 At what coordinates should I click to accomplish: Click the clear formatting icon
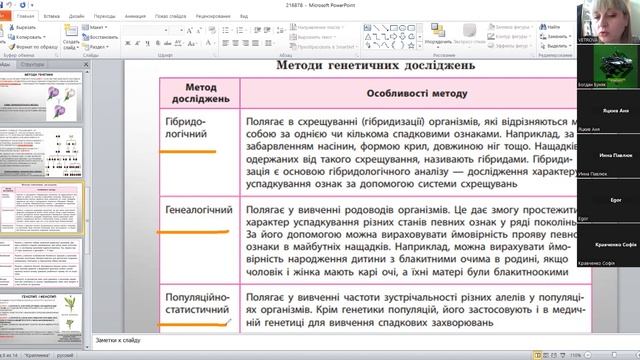point(212,30)
